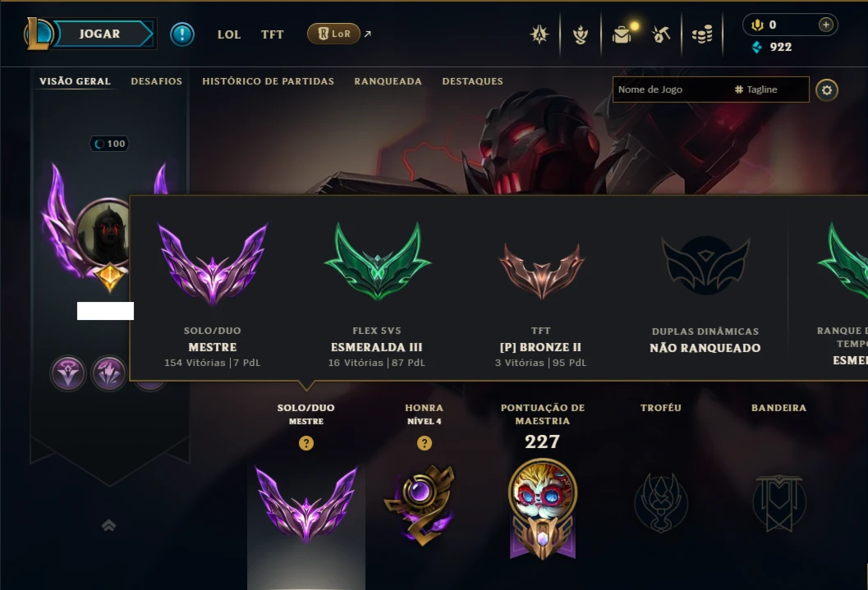
Task: Click the JOGAR play button
Action: click(x=99, y=34)
